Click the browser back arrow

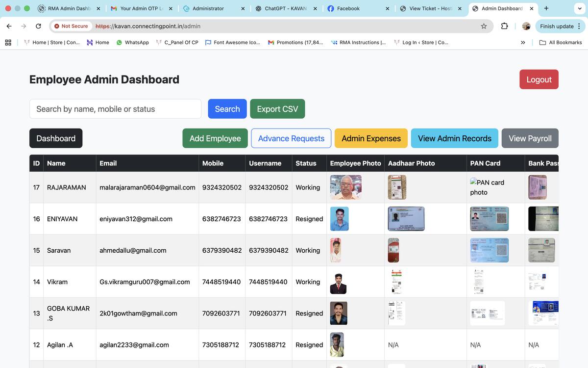pyautogui.click(x=9, y=26)
